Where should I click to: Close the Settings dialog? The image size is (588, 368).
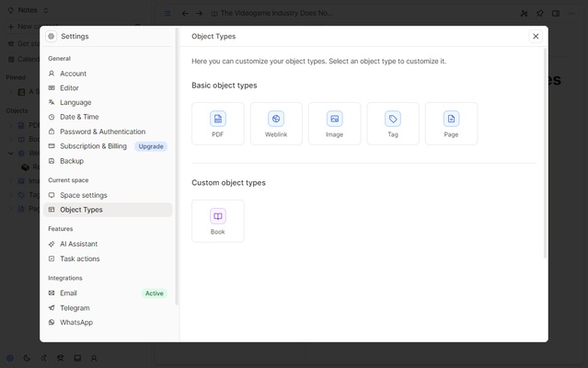536,37
